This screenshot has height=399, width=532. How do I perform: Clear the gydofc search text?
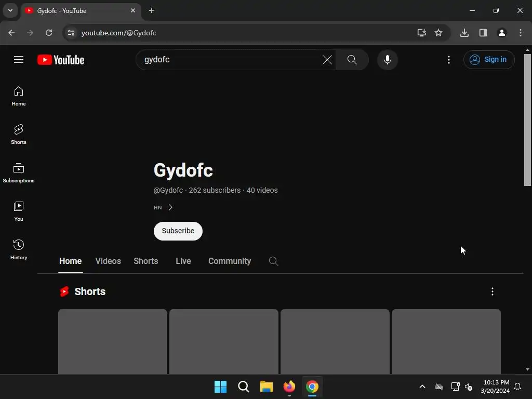[x=327, y=60]
